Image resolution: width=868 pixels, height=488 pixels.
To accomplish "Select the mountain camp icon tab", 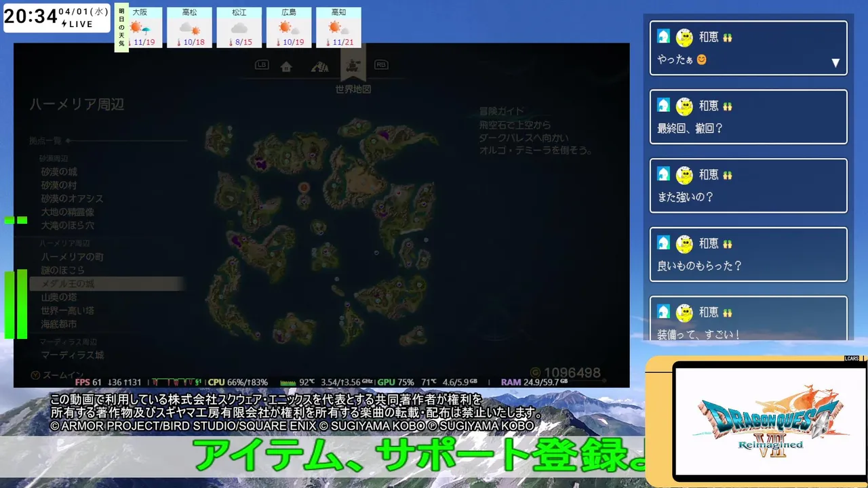I will click(319, 66).
